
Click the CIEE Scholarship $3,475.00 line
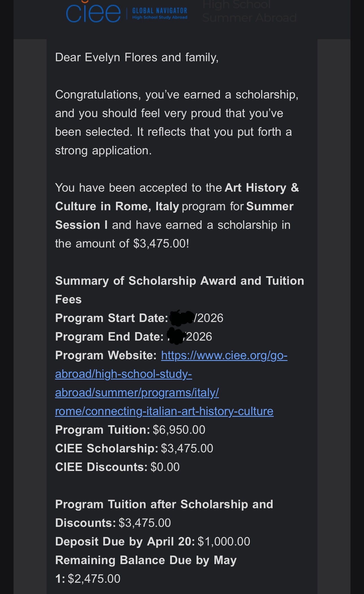pyautogui.click(x=134, y=448)
